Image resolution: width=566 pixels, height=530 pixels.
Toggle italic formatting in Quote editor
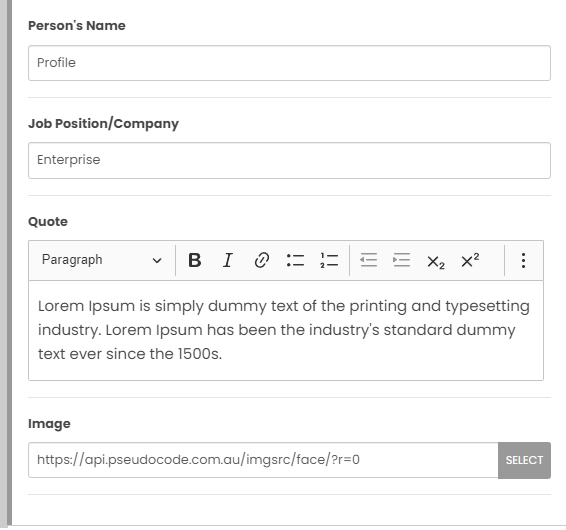pos(227,260)
